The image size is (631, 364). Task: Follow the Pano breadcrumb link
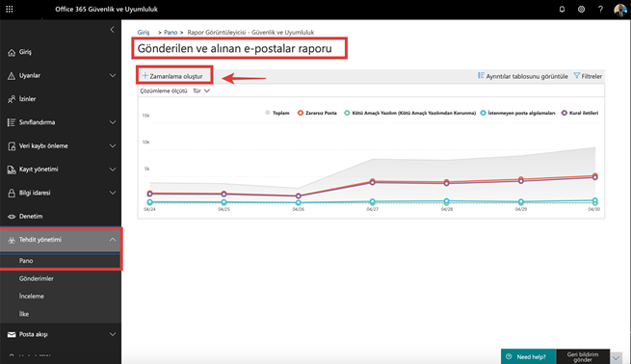(171, 32)
